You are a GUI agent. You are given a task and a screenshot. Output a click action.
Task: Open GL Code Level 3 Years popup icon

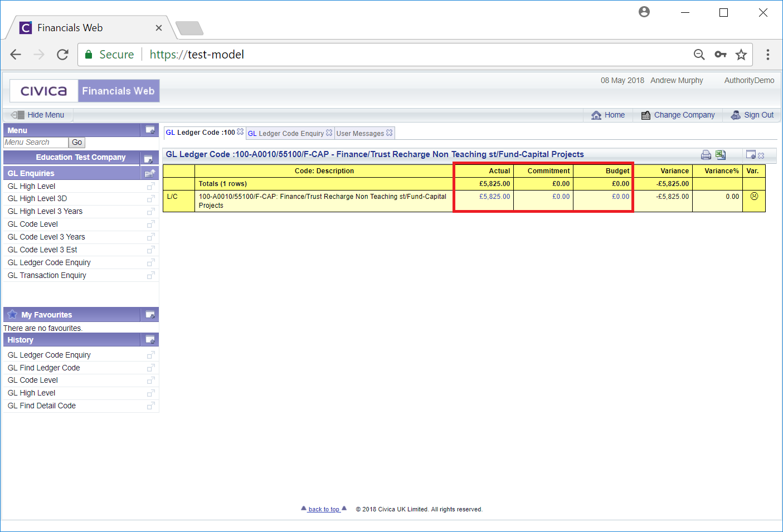click(150, 237)
